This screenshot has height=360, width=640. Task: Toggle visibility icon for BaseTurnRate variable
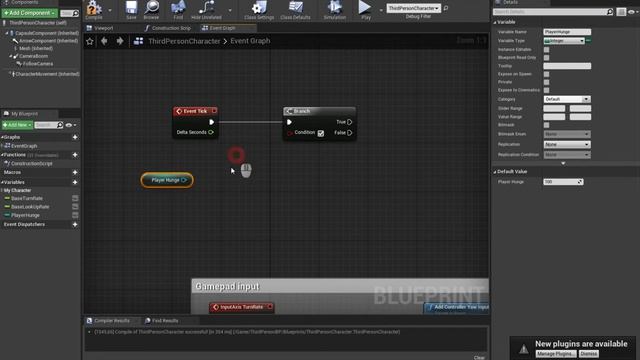coord(75,198)
